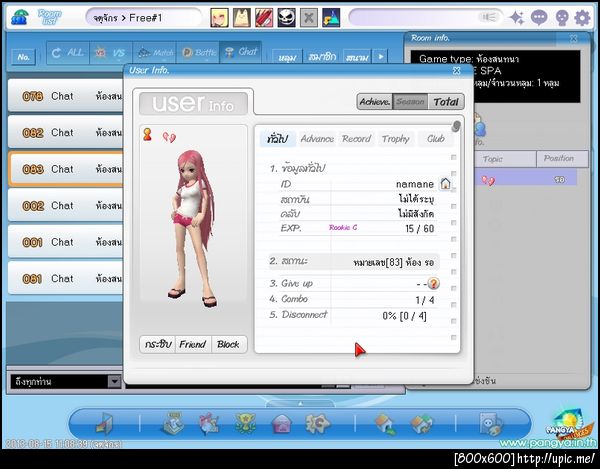Image resolution: width=600 pixels, height=469 pixels.
Task: Expand the arrow above bottom toolbar
Action: 300,403
